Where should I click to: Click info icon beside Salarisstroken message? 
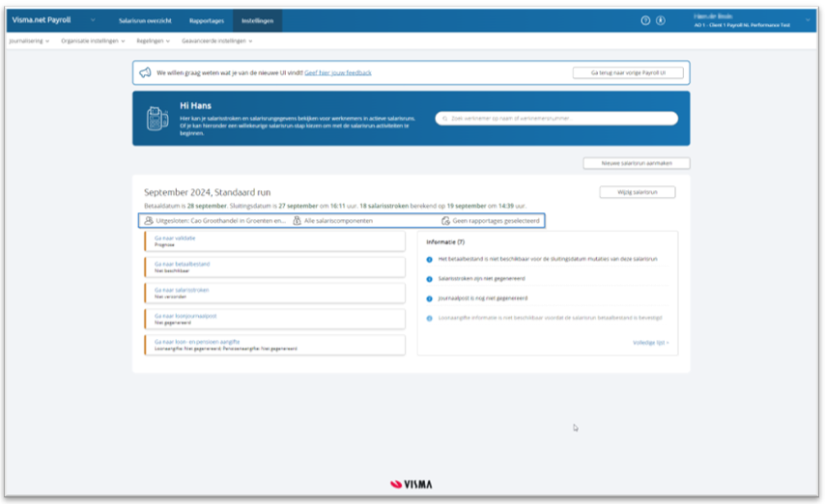(x=429, y=279)
